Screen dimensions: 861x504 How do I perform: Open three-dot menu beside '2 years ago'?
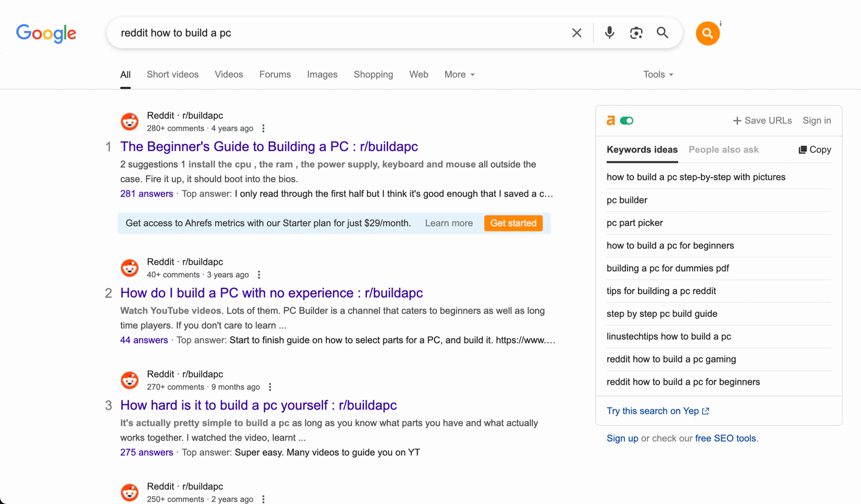coord(263,499)
